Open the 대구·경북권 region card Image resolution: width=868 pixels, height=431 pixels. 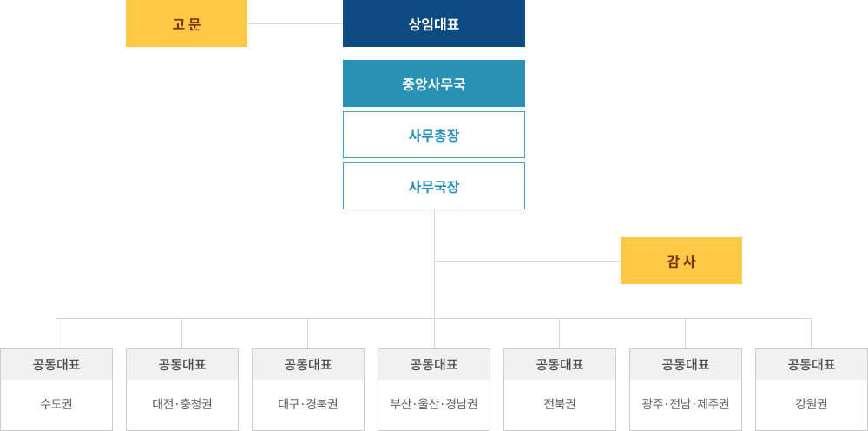(x=308, y=389)
